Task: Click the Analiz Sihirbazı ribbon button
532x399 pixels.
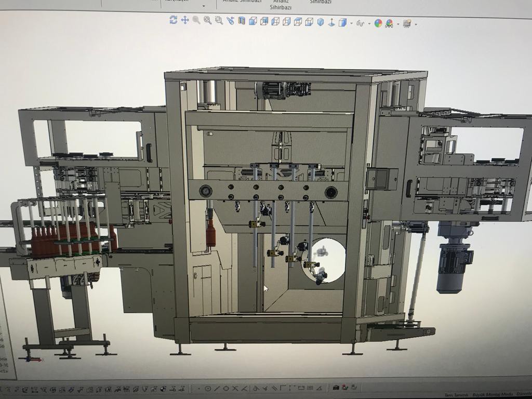Action: [x=281, y=4]
